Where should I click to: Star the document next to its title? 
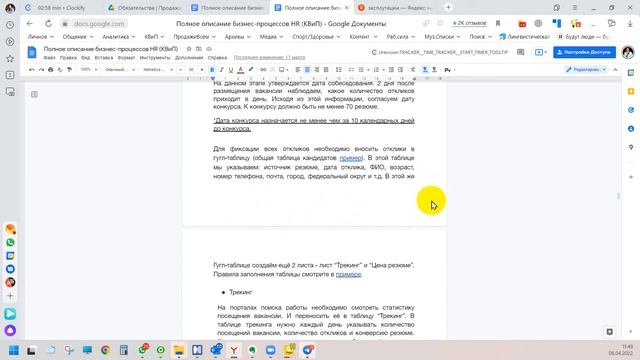189,49
